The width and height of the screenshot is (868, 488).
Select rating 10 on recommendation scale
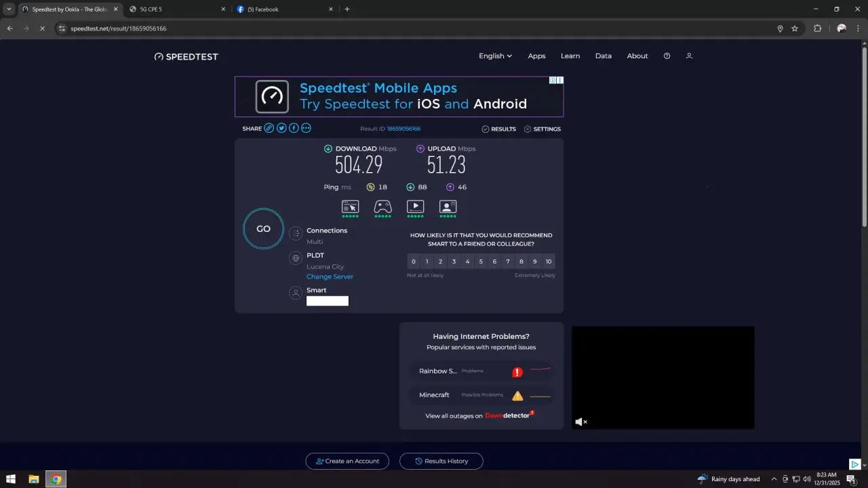549,262
